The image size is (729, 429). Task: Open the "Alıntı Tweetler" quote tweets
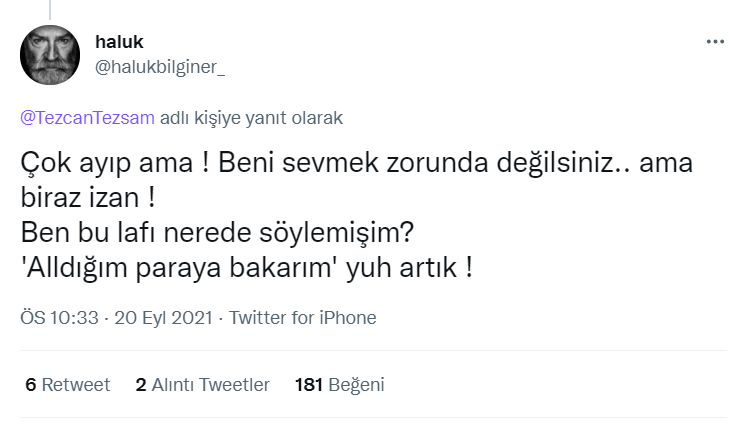(211, 384)
